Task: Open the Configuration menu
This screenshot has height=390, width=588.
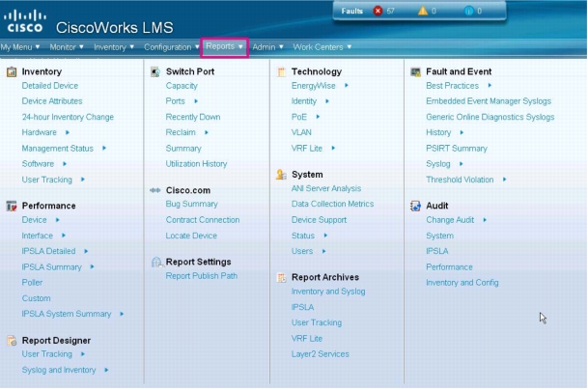Action: coord(171,47)
